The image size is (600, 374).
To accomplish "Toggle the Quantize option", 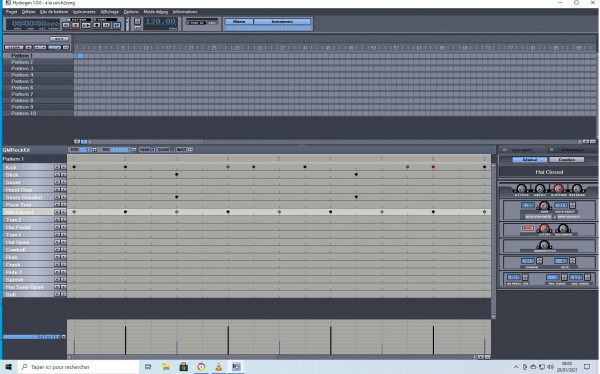I will [x=172, y=150].
